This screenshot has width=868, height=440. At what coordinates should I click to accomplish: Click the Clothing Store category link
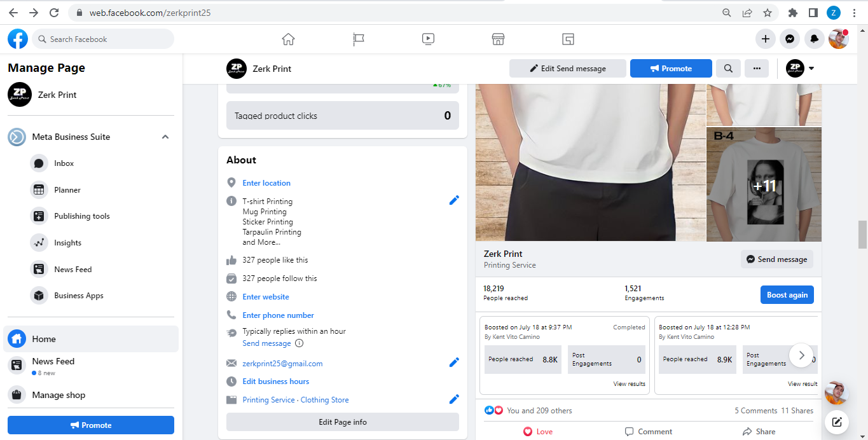(x=325, y=400)
